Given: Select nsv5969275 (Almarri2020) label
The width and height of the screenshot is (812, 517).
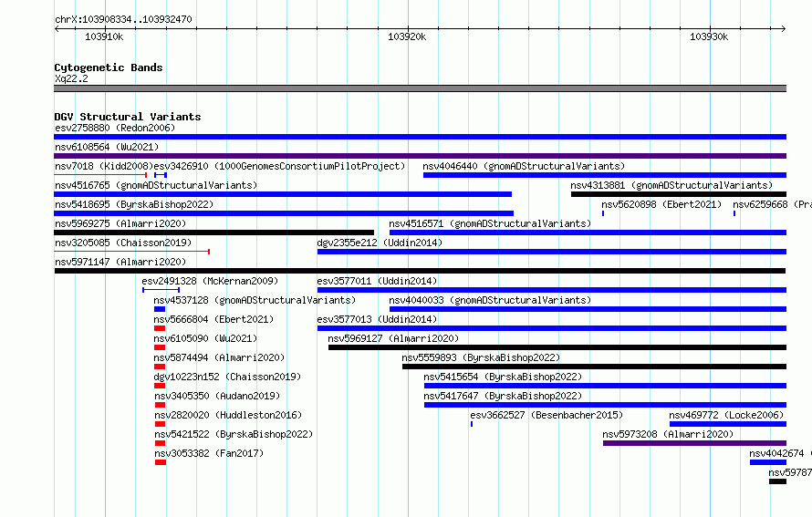Looking at the screenshot, I should tap(120, 223).
